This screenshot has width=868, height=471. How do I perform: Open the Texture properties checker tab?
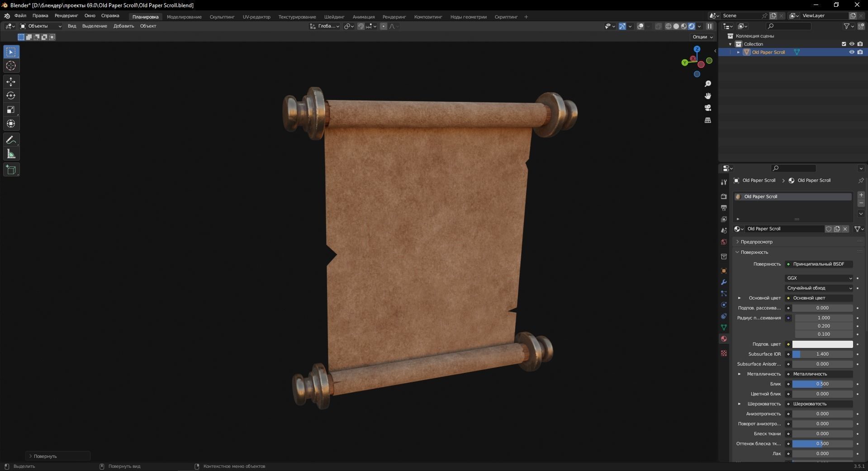click(x=723, y=353)
